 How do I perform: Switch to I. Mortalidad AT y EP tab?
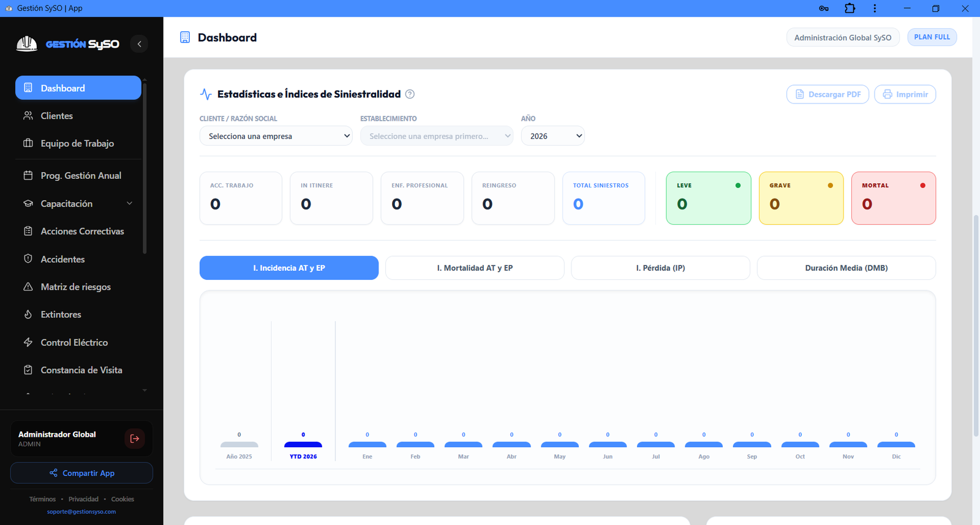[475, 268]
